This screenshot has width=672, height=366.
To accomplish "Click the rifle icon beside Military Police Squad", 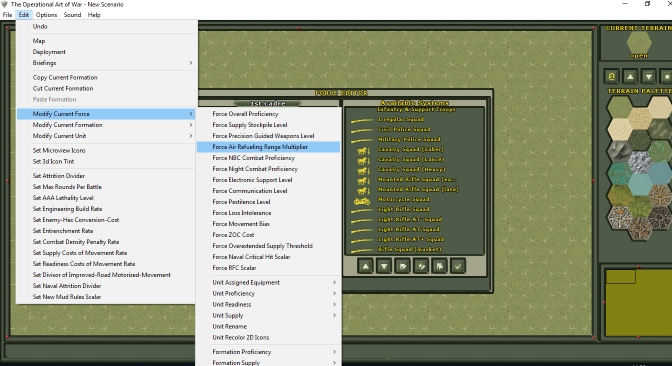I will tap(361, 140).
